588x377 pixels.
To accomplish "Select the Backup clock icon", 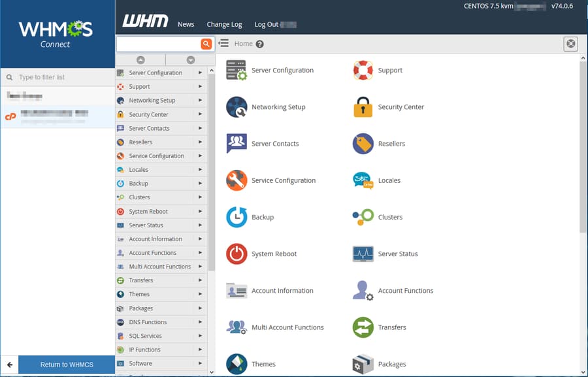I will pyautogui.click(x=236, y=216).
